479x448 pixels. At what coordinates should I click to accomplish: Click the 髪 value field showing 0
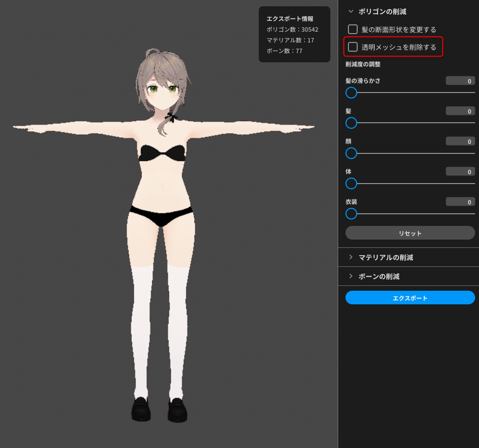point(460,111)
